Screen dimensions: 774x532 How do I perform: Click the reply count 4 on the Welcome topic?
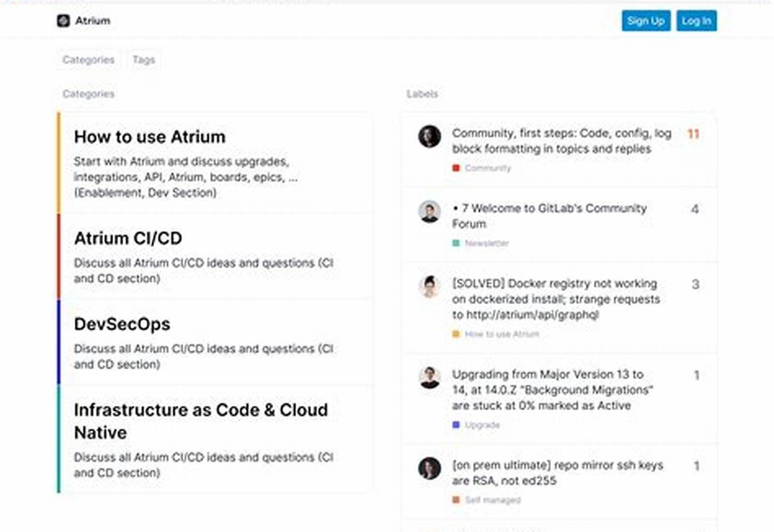(x=695, y=209)
